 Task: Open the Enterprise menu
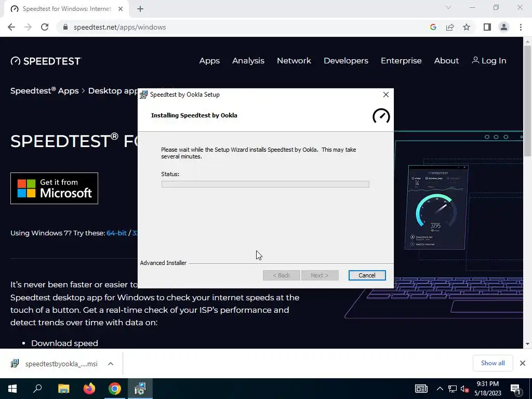click(401, 61)
